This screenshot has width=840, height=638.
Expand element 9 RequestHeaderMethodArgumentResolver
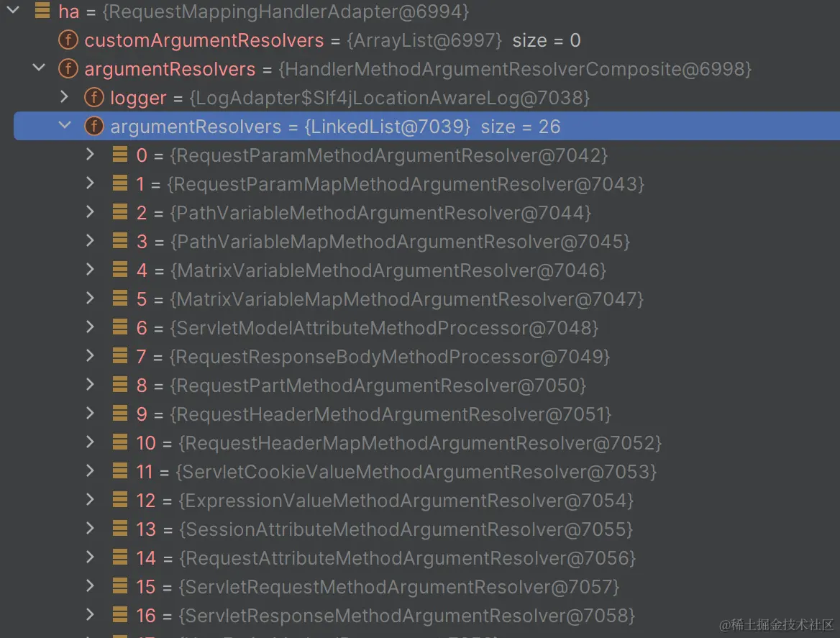(90, 414)
